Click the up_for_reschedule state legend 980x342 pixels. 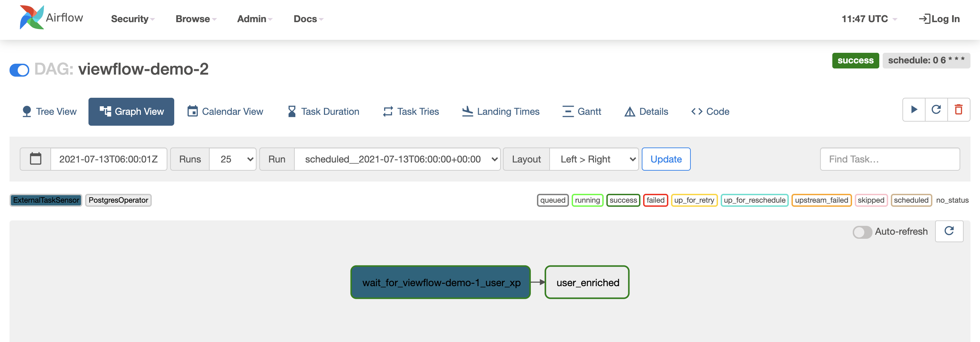[x=754, y=200]
